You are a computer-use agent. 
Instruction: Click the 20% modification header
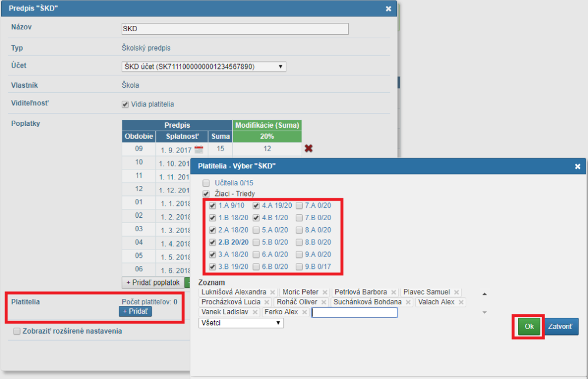point(267,137)
